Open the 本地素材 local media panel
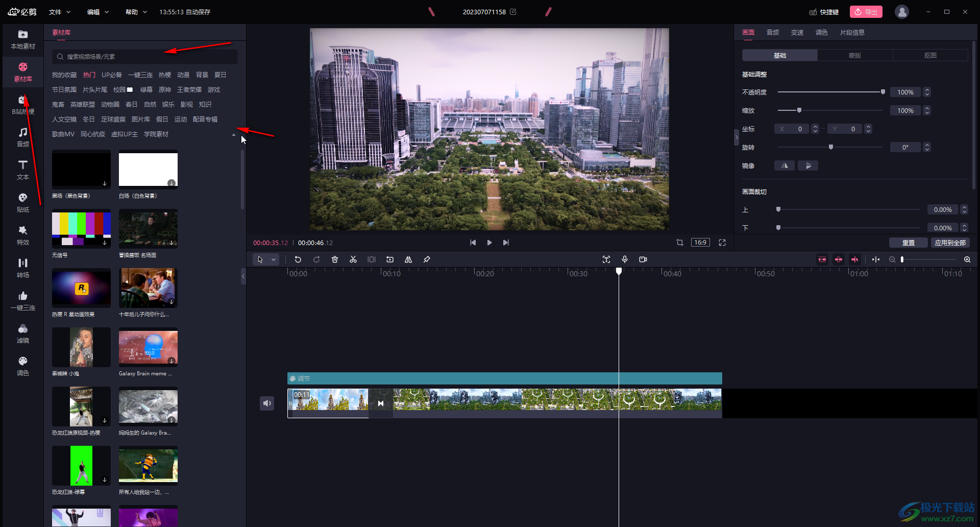This screenshot has width=980, height=527. (23, 39)
